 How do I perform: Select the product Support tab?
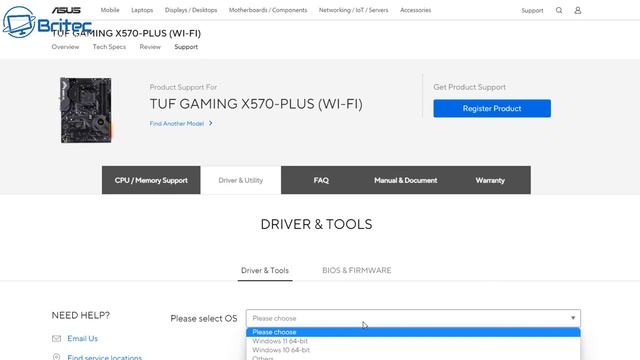click(x=186, y=47)
